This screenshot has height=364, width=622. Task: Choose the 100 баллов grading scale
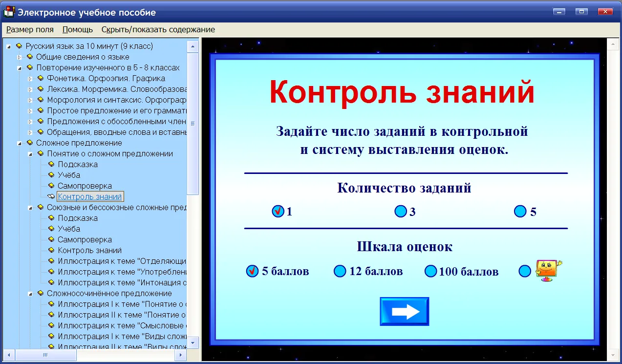pos(430,271)
